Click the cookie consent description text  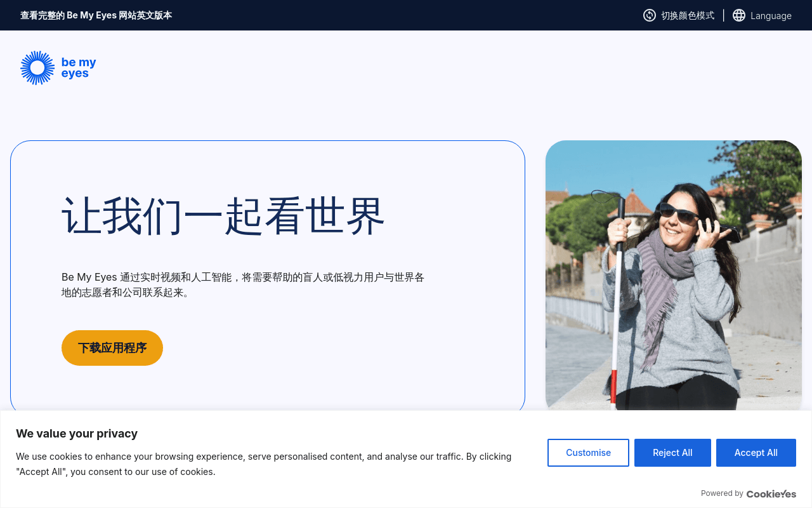click(x=263, y=464)
